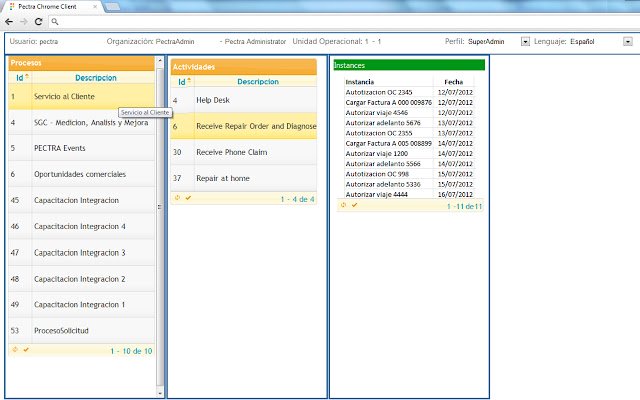Click the Usuario: pectra label
640x400 pixels.
34,41
